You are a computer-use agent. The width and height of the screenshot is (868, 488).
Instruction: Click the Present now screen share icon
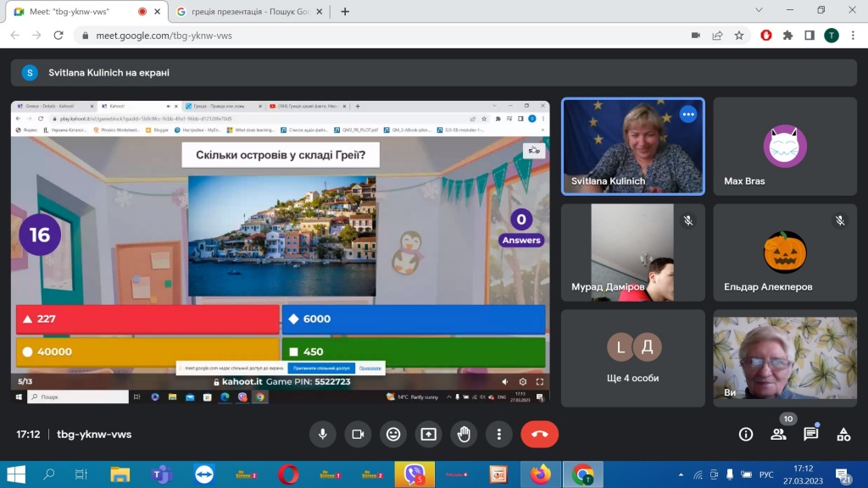click(x=429, y=434)
